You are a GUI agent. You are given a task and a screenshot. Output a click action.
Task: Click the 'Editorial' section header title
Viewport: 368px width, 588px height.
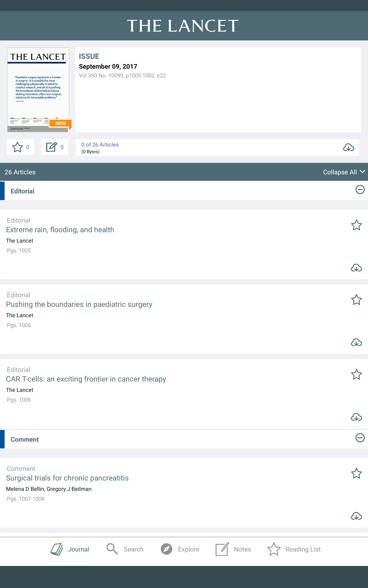click(22, 191)
